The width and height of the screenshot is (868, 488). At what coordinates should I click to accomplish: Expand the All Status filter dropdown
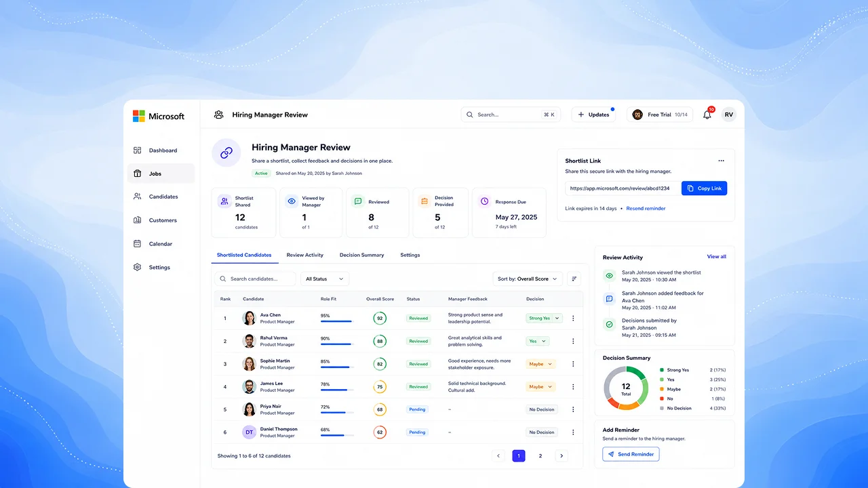(325, 279)
